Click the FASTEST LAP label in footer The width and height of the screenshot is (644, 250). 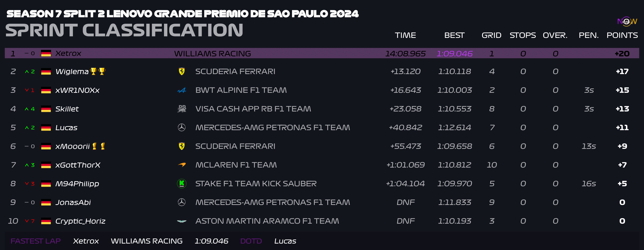pyautogui.click(x=35, y=241)
